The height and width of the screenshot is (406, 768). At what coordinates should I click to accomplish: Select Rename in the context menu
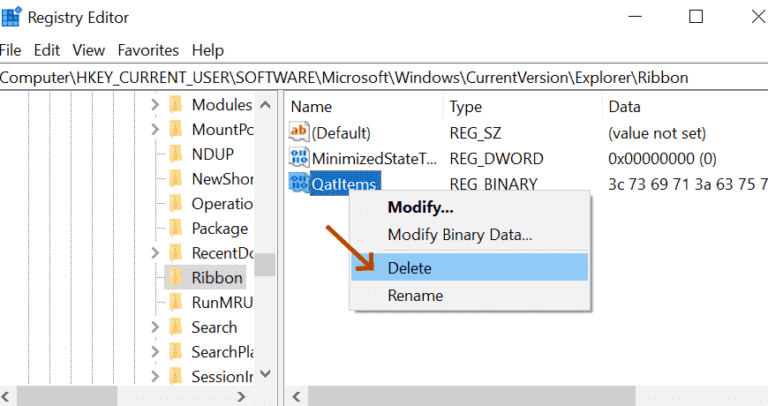click(415, 296)
